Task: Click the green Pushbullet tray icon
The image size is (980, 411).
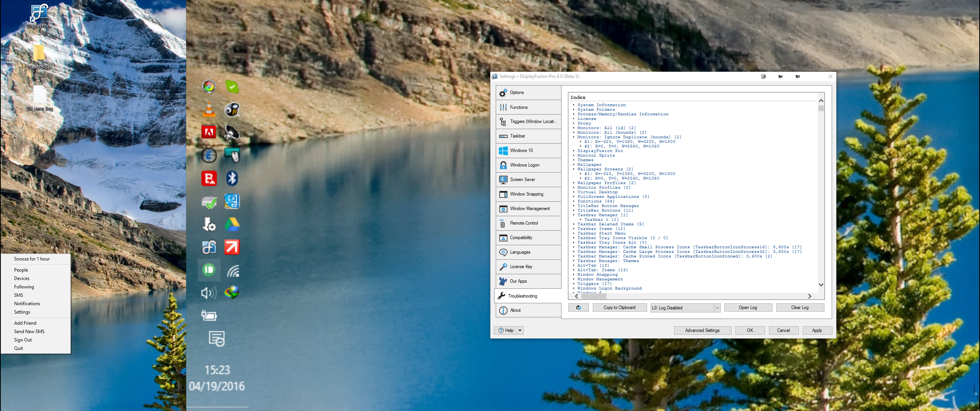Action: tap(209, 270)
